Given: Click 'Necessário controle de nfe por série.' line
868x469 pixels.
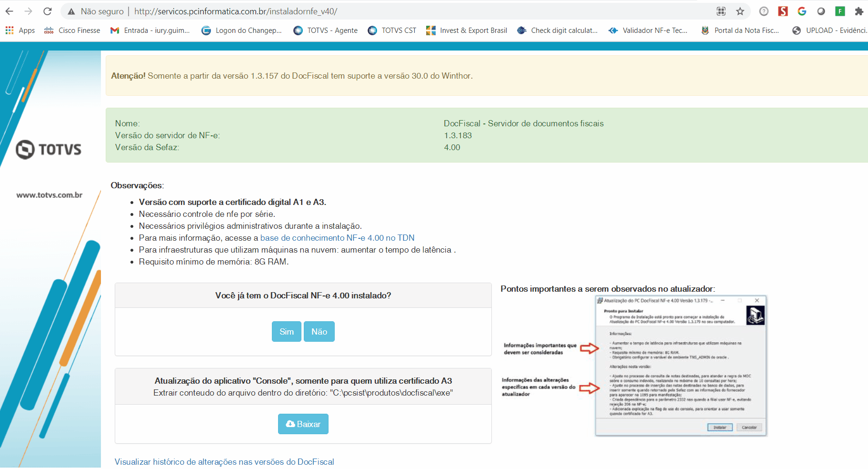Looking at the screenshot, I should [207, 214].
